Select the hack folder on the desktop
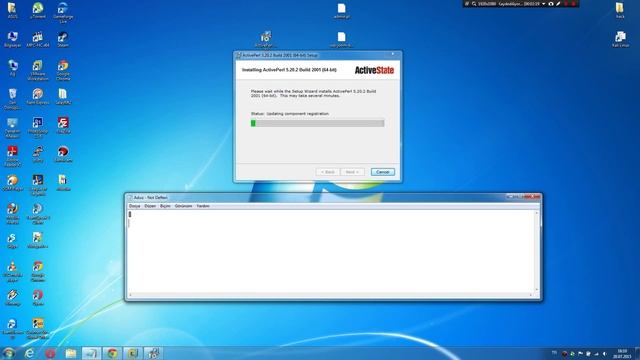640x360 pixels. (620, 11)
